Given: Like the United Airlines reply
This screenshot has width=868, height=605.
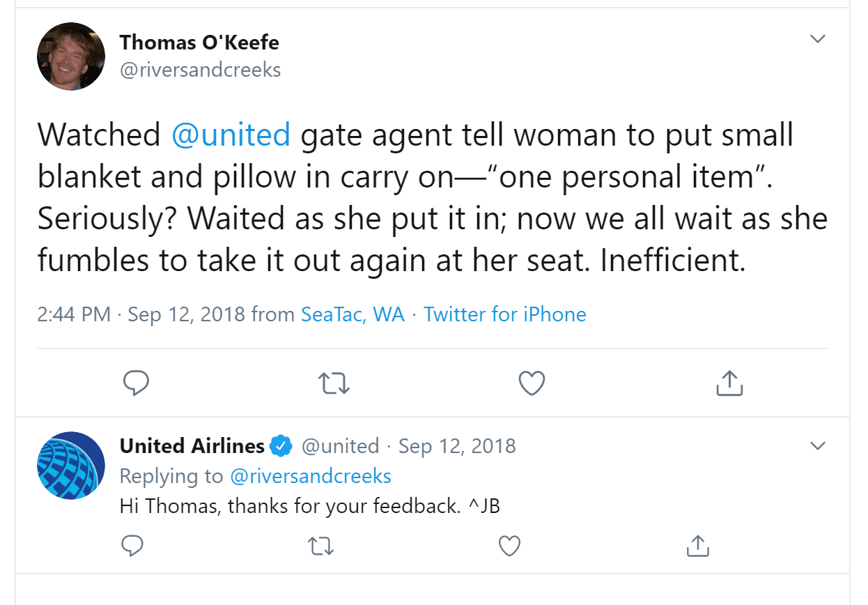Looking at the screenshot, I should [510, 546].
